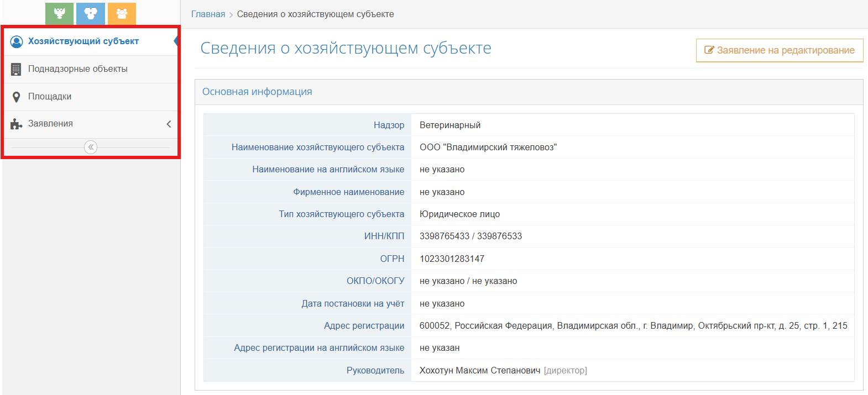
Task: Click the building icon for Поднадзорные объекты
Action: point(17,69)
